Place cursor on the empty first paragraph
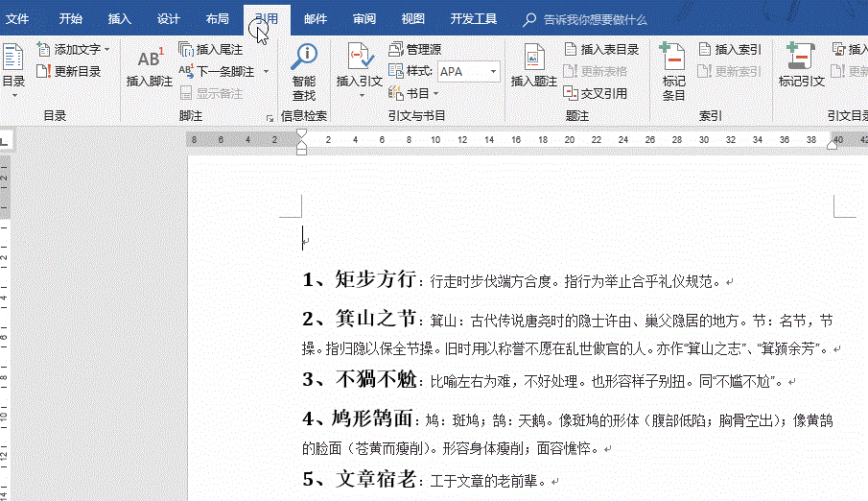 pyautogui.click(x=303, y=239)
